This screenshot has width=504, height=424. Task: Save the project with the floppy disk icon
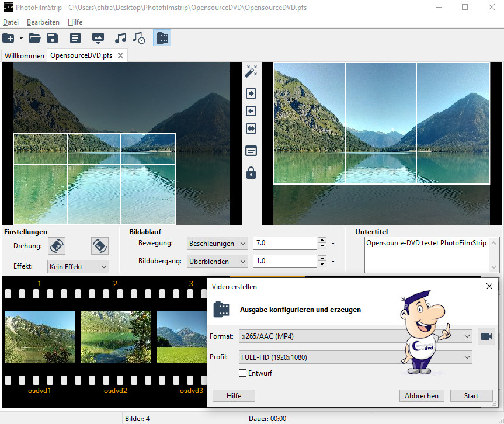tap(53, 39)
